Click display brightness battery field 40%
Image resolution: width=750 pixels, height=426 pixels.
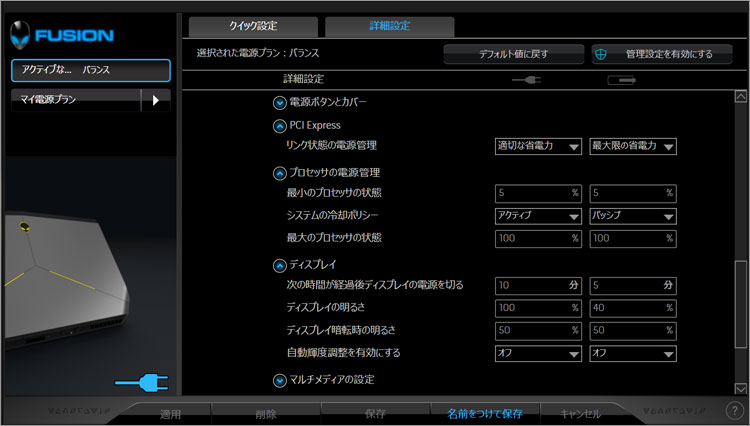click(x=633, y=308)
